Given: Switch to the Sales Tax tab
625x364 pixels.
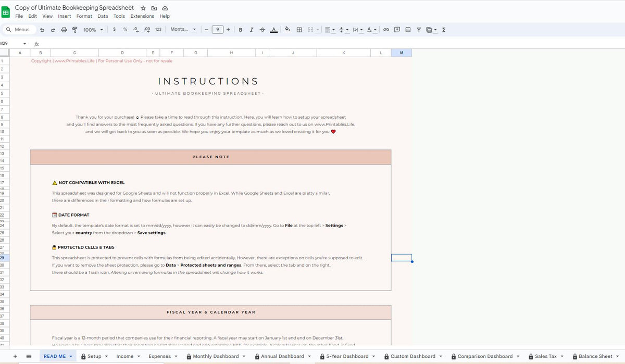Looking at the screenshot, I should pyautogui.click(x=546, y=356).
